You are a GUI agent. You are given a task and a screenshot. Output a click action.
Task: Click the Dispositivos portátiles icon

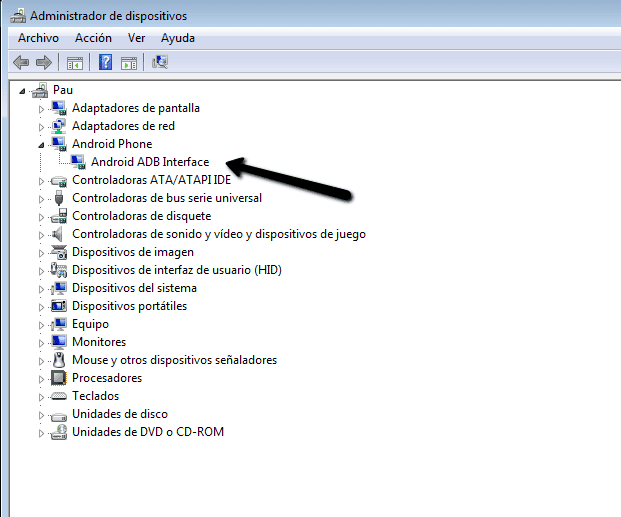(59, 306)
